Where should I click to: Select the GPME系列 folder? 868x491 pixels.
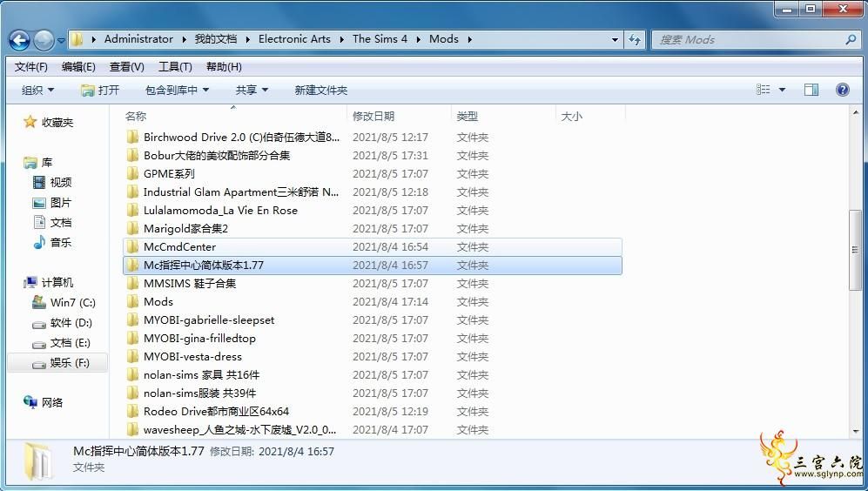pyautogui.click(x=373, y=174)
